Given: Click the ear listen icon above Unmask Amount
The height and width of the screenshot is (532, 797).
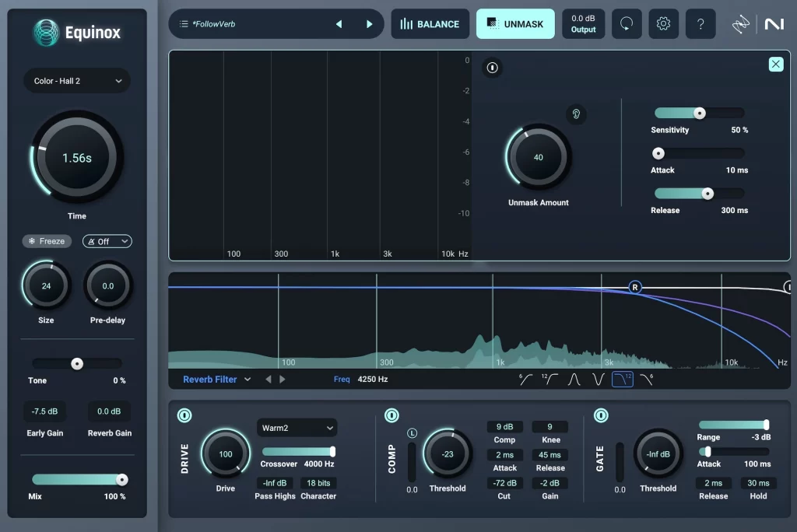Looking at the screenshot, I should (x=576, y=114).
